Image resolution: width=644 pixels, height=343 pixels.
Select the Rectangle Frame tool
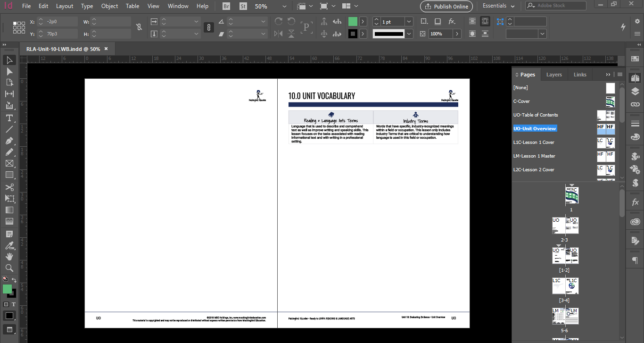9,163
